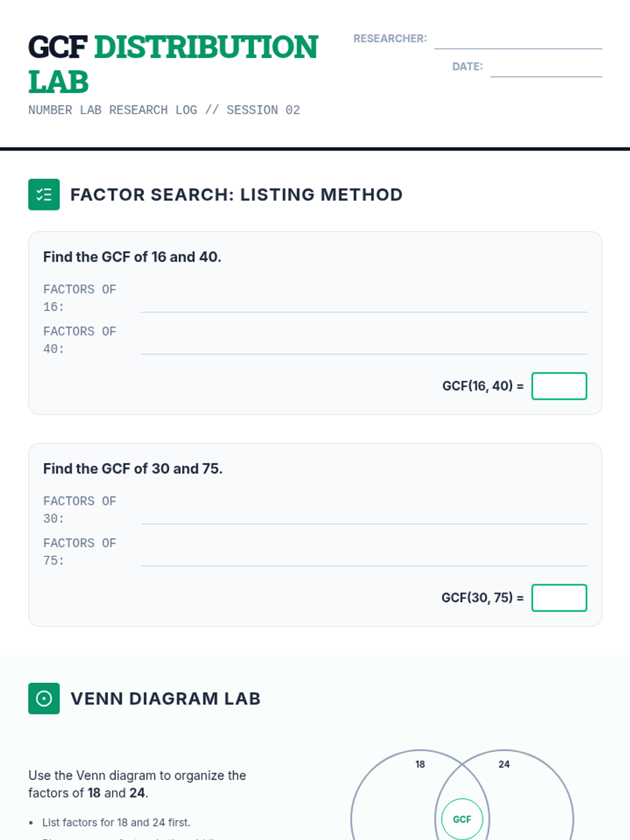
Task: Click the Find the GCF of 16 and 40 prompt
Action: coord(132,257)
